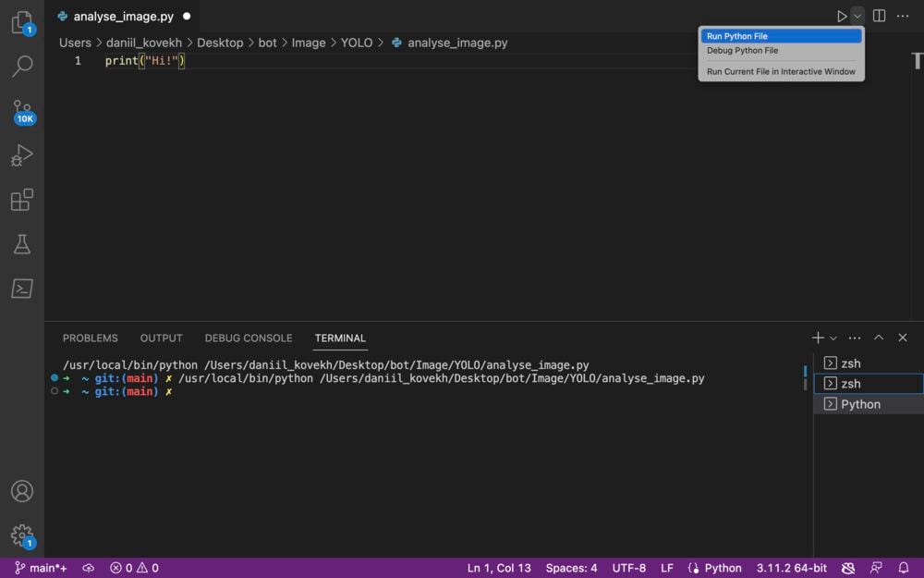Open the Run and Debug view
The width and height of the screenshot is (924, 578).
click(x=22, y=154)
